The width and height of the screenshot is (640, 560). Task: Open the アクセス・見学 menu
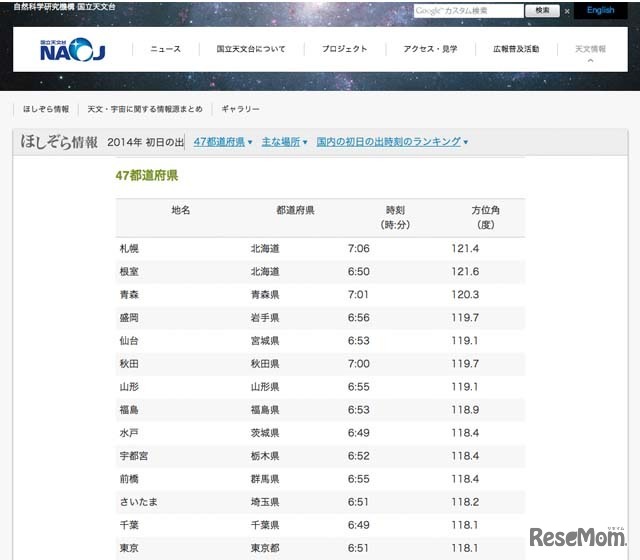pos(430,49)
